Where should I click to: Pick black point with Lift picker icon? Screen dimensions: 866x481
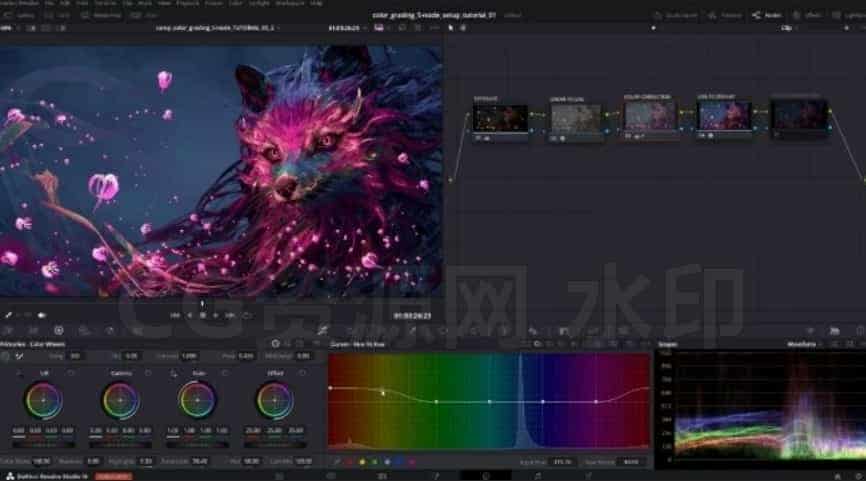point(20,373)
